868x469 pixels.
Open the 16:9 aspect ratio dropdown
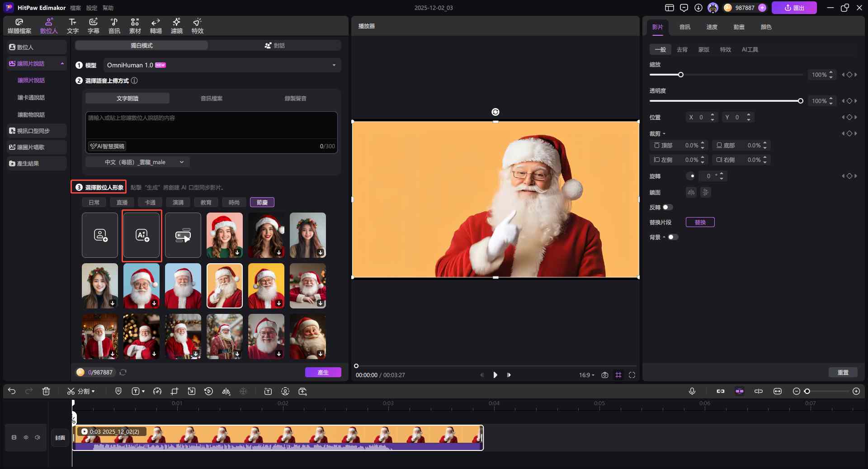tap(586, 375)
